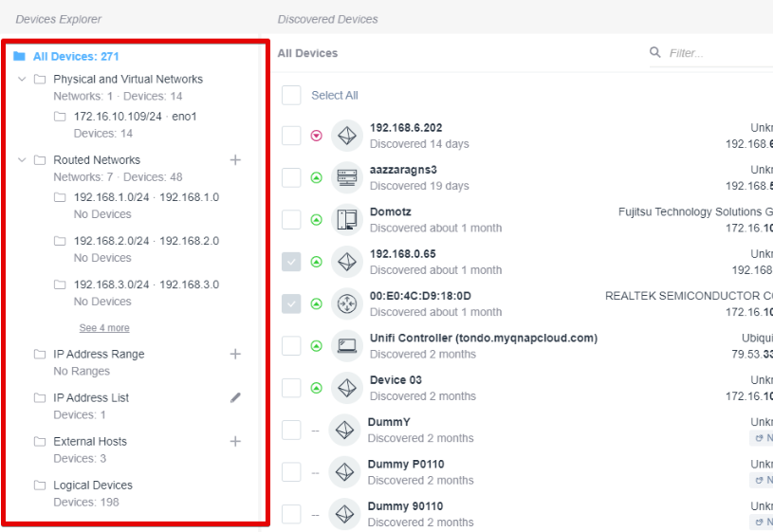The width and height of the screenshot is (773, 532).
Task: Click the device icon for aazzaragns3
Action: pyautogui.click(x=347, y=177)
